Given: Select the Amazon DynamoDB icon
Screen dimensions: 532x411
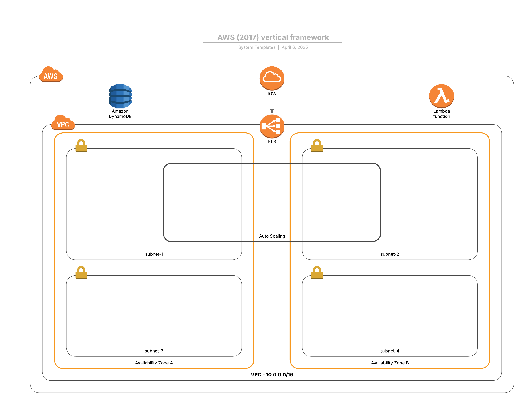Looking at the screenshot, I should coord(120,96).
